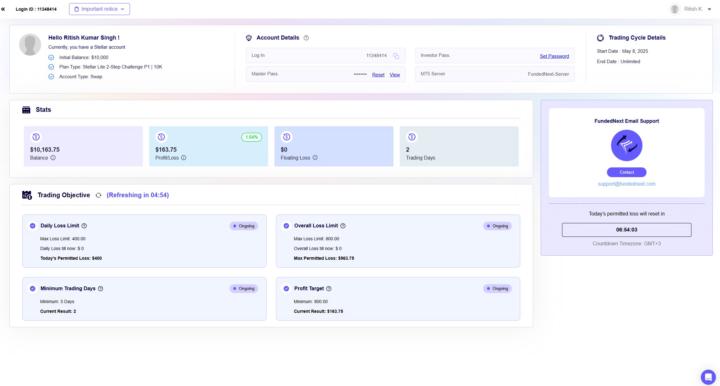Screen dimensions: 720x386
Task: Click the Trading Objective calendar icon
Action: click(x=27, y=195)
